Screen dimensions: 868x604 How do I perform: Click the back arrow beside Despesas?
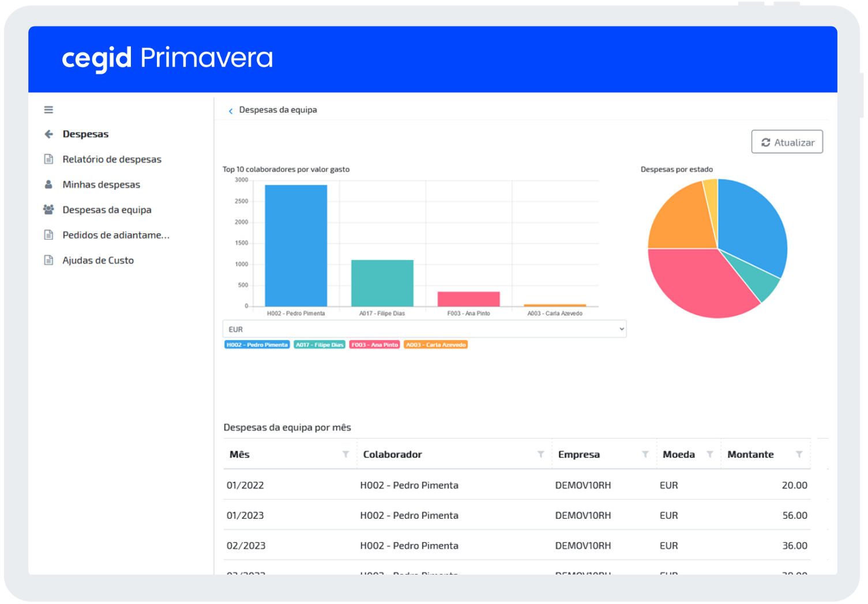pyautogui.click(x=48, y=134)
